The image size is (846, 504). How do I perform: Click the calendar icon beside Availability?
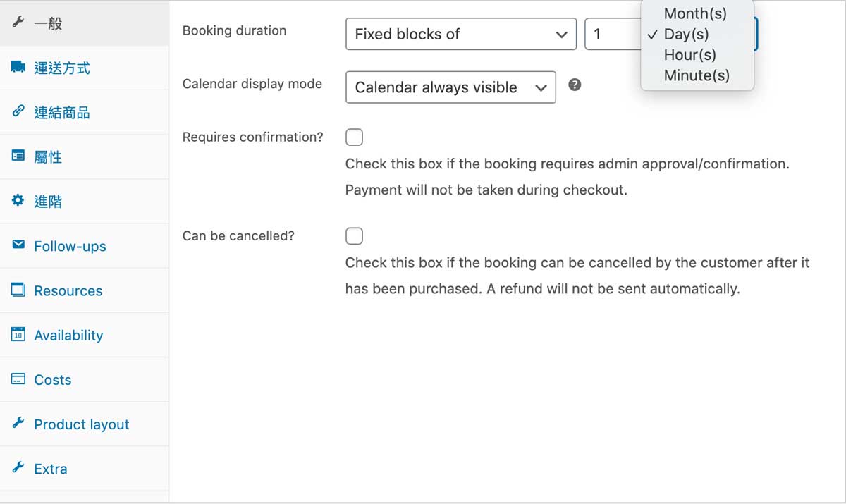pyautogui.click(x=18, y=334)
